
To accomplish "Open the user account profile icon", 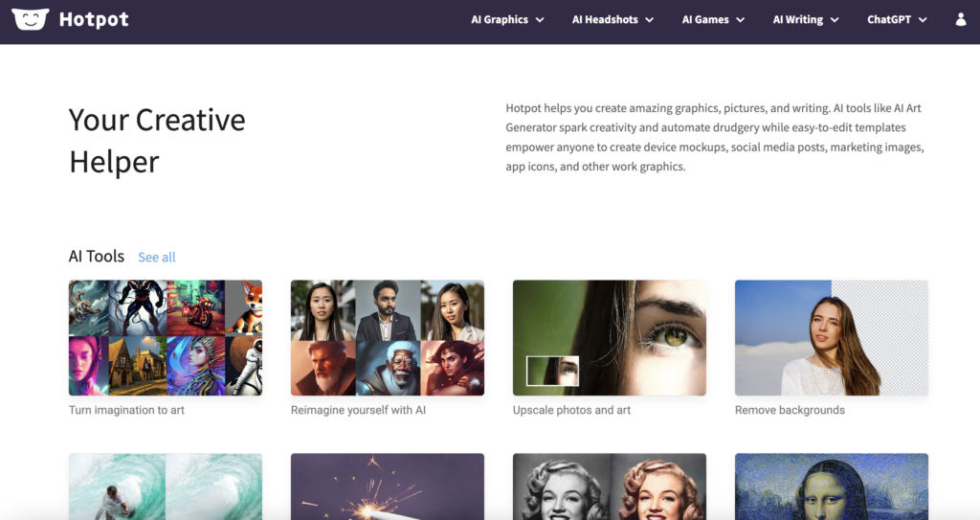I will [961, 19].
